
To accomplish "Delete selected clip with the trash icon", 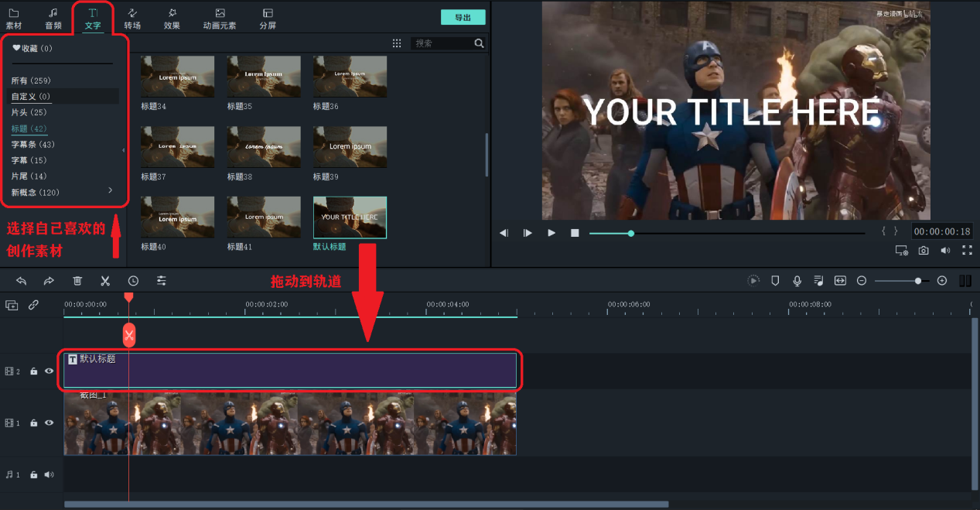I will (77, 281).
